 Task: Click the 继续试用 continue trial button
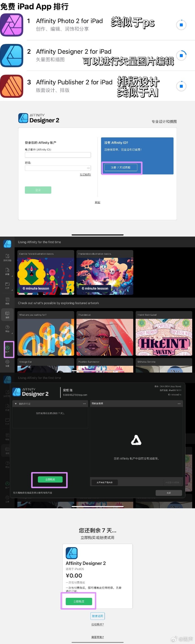[x=97, y=616]
